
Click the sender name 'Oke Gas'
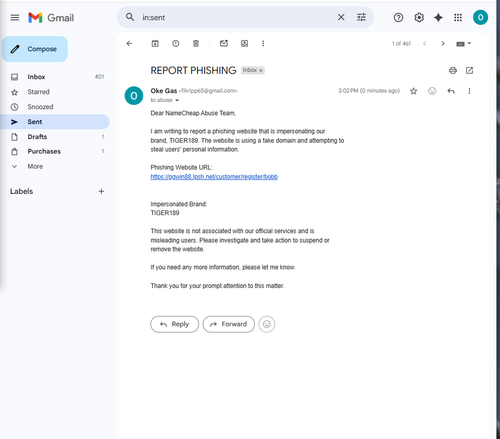[x=164, y=91]
